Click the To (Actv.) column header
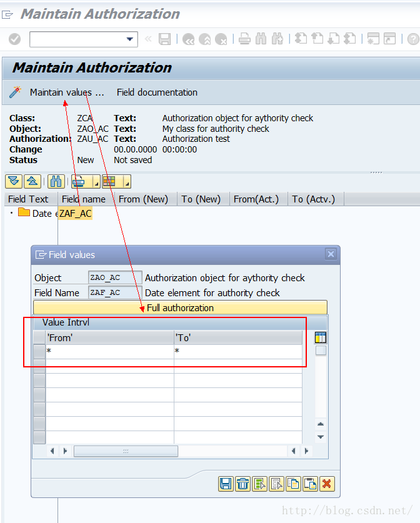The height and width of the screenshot is (523, 420). click(x=316, y=199)
